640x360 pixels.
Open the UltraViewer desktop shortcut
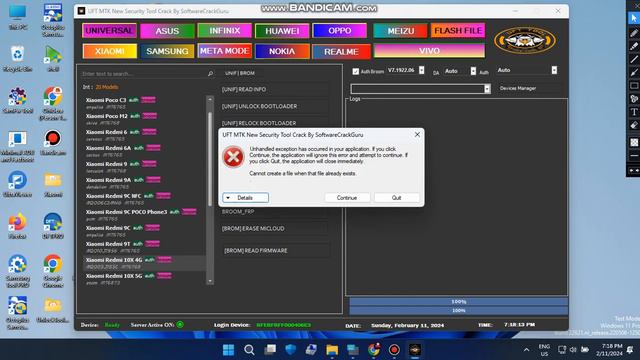[17, 184]
